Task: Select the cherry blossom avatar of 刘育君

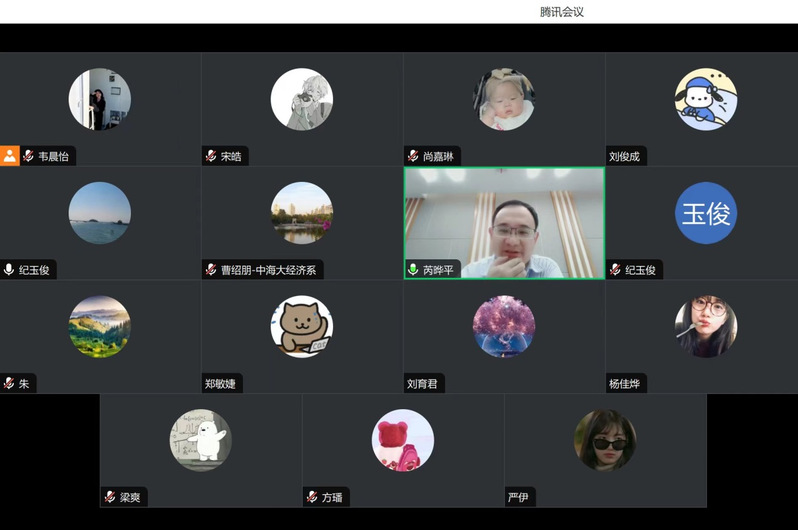Action: tap(504, 326)
